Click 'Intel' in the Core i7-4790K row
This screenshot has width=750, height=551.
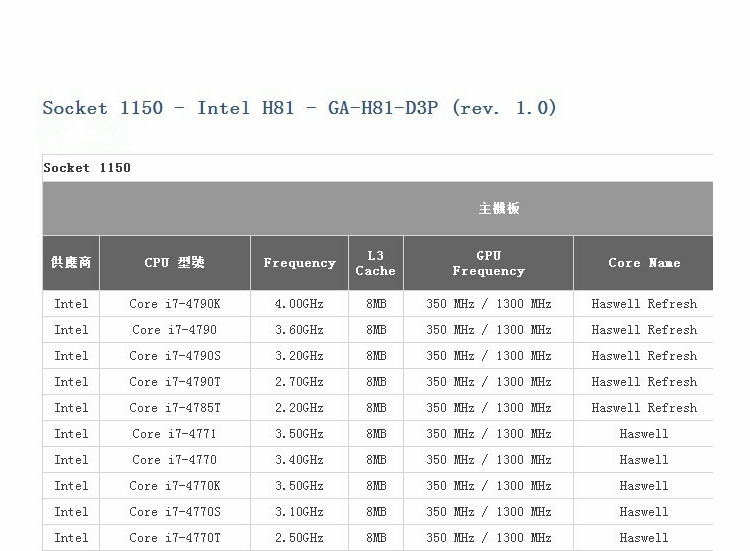point(71,304)
